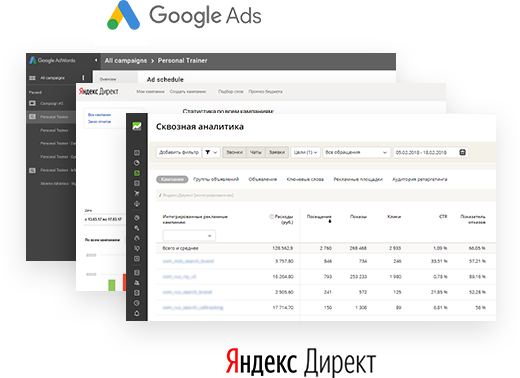This screenshot has width=520, height=378.
Task: Toggle the Чаты filter button
Action: 256,152
